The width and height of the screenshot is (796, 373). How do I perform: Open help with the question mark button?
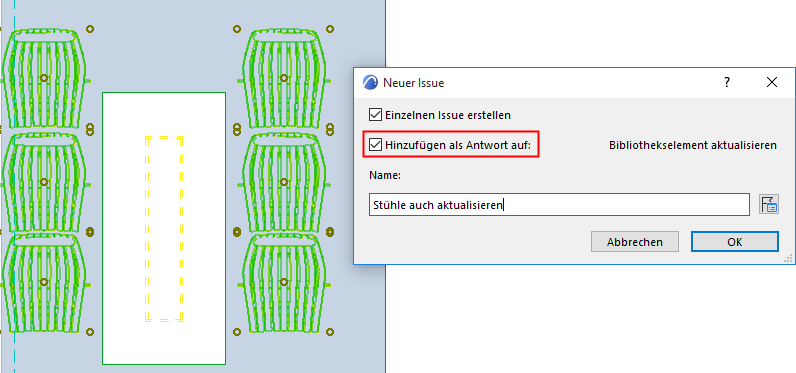(x=727, y=82)
